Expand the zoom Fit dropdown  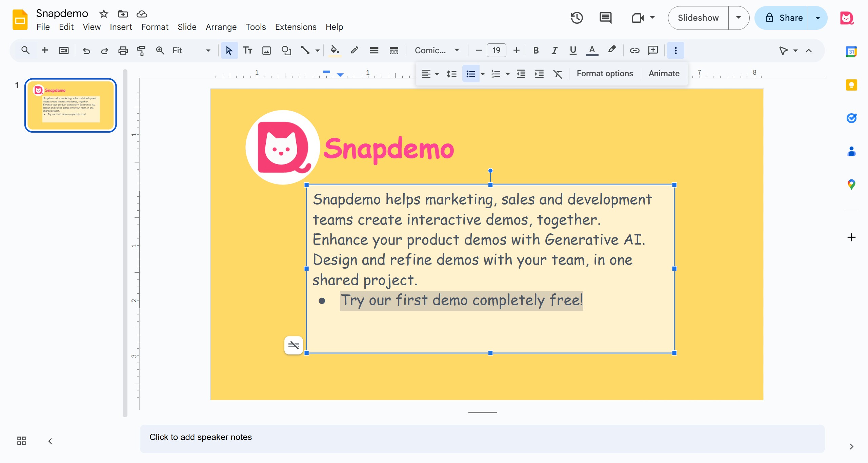click(x=208, y=51)
